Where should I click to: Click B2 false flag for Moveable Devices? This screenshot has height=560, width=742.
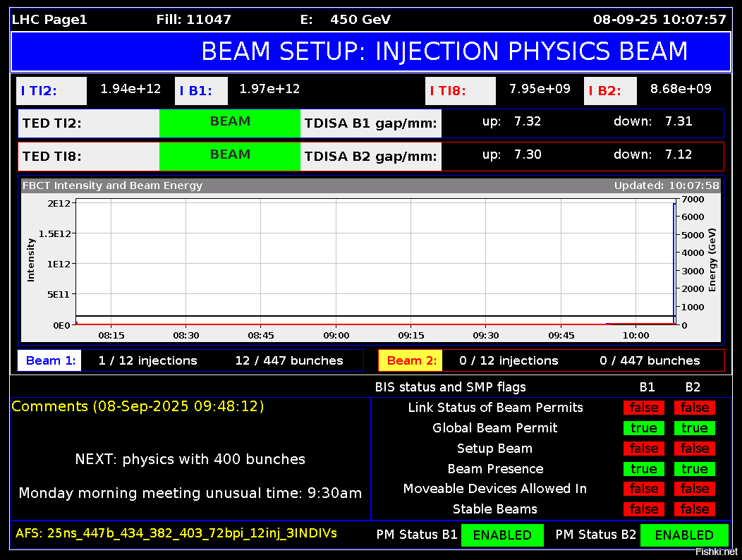click(x=695, y=489)
